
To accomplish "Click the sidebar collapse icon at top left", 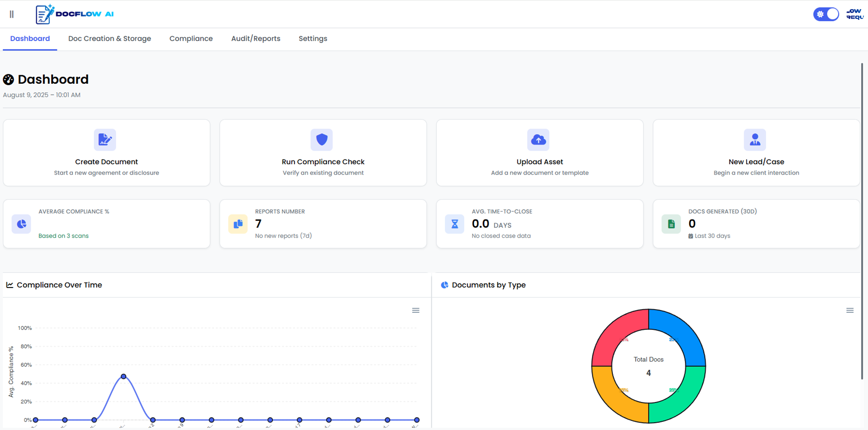I will pos(12,14).
